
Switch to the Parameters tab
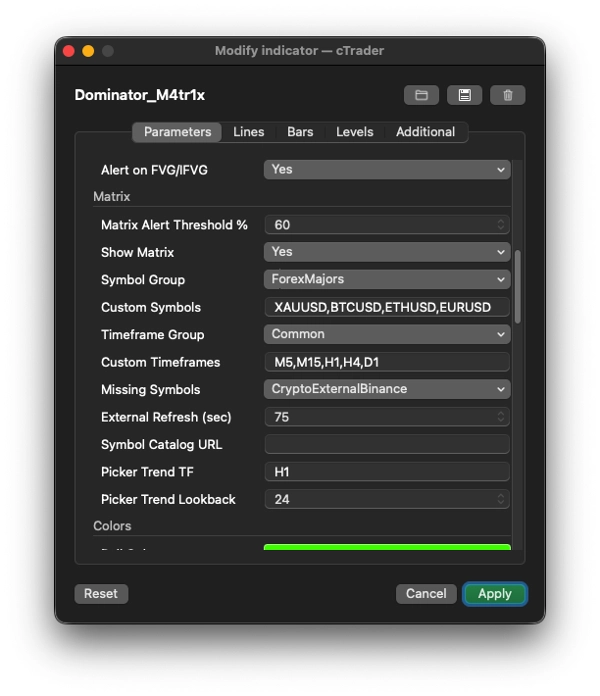(x=177, y=132)
